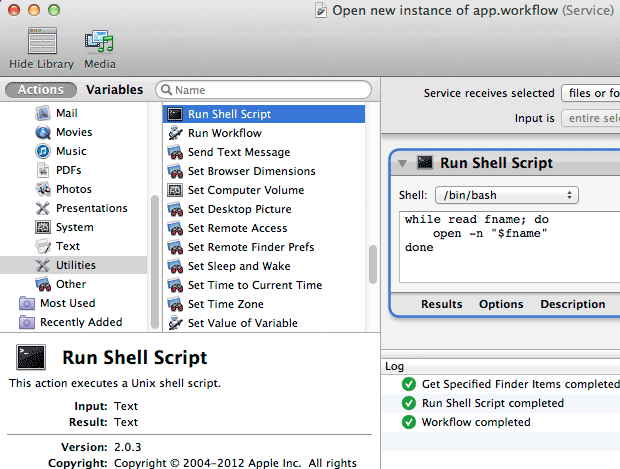Image resolution: width=620 pixels, height=469 pixels.
Task: Choose the Utilities category in library
Action: click(x=76, y=265)
